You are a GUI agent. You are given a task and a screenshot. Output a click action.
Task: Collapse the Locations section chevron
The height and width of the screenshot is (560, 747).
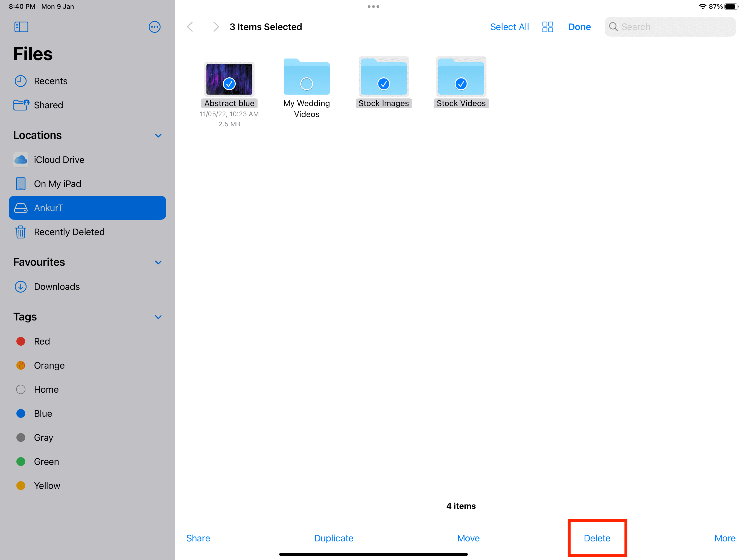[158, 135]
